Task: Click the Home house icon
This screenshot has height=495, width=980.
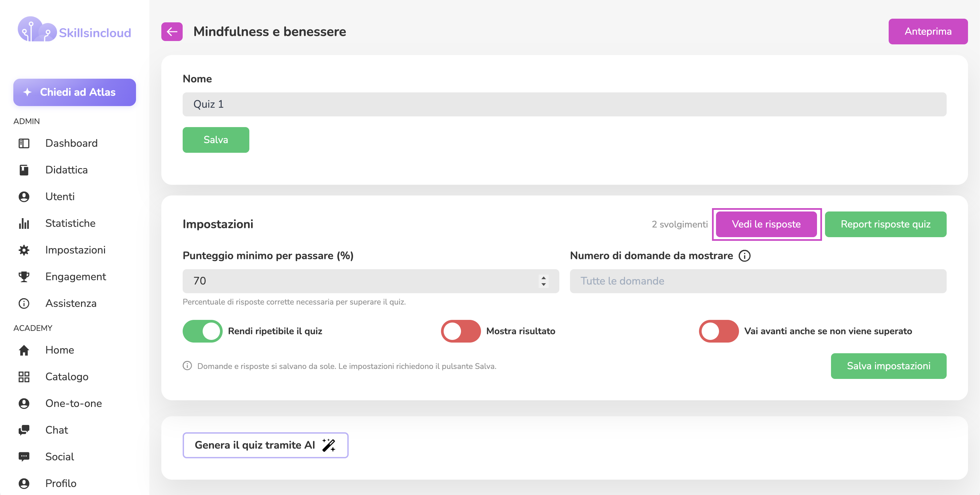Action: (x=24, y=350)
